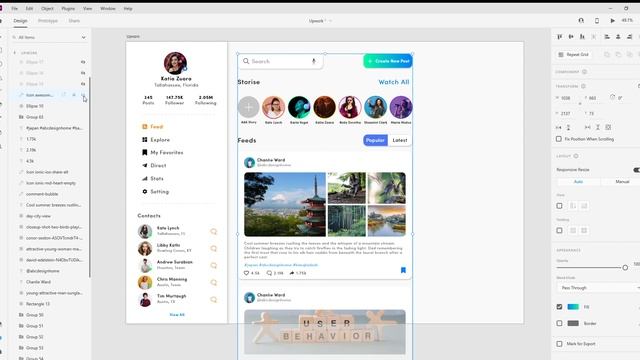The width and height of the screenshot is (640, 360).
Task: Open the invite user profile icon
Action: (x=581, y=20)
